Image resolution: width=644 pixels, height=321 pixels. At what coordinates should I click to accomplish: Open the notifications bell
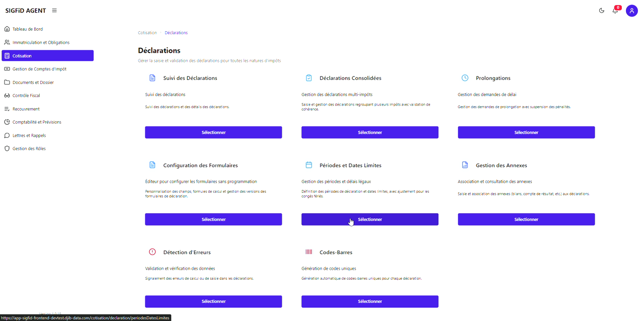coord(615,11)
